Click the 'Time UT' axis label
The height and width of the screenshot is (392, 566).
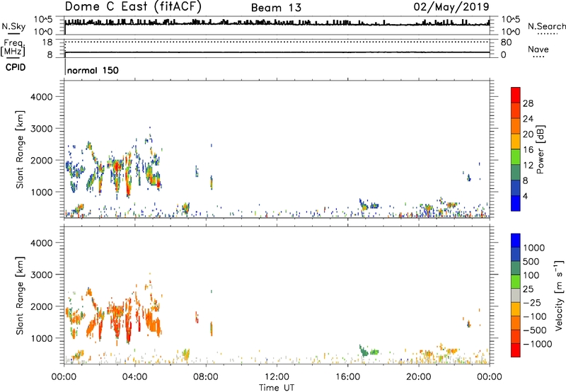(277, 388)
